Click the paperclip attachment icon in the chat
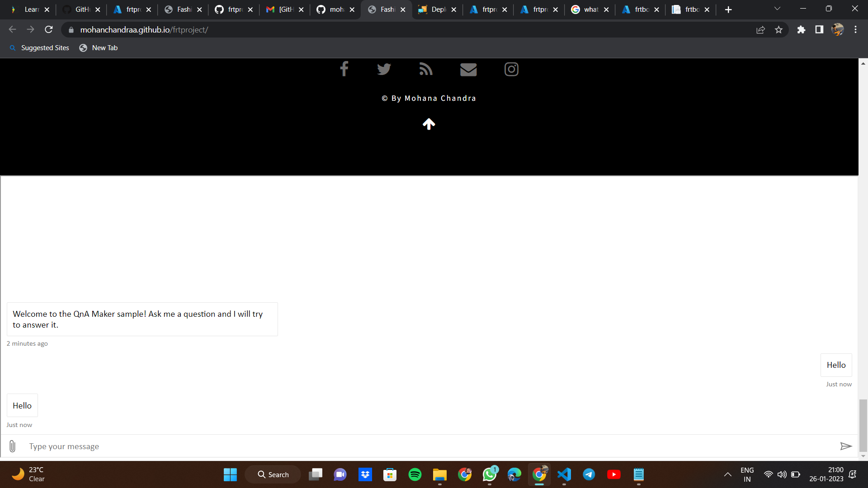The image size is (868, 488). [x=12, y=446]
